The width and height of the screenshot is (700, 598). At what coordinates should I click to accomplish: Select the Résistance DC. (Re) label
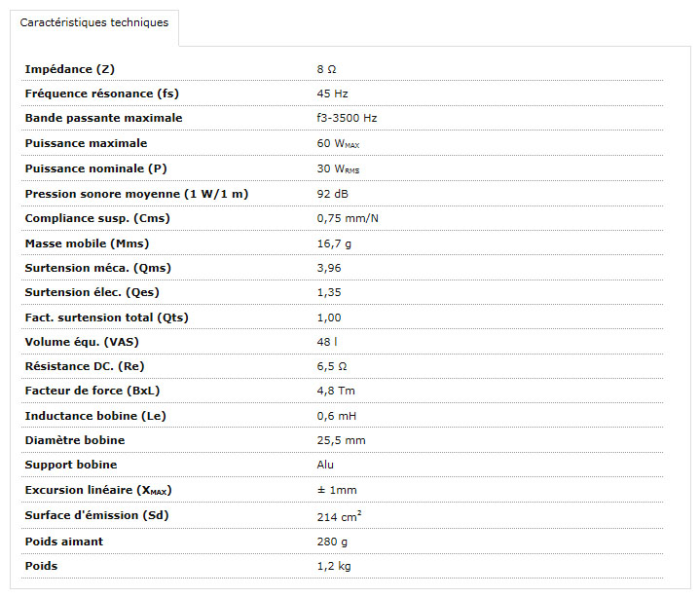[x=85, y=366]
